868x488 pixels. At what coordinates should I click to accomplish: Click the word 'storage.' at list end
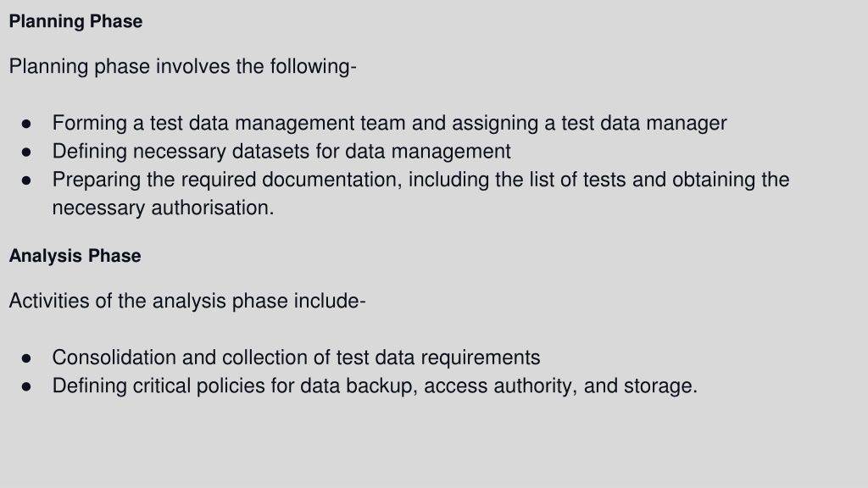660,385
